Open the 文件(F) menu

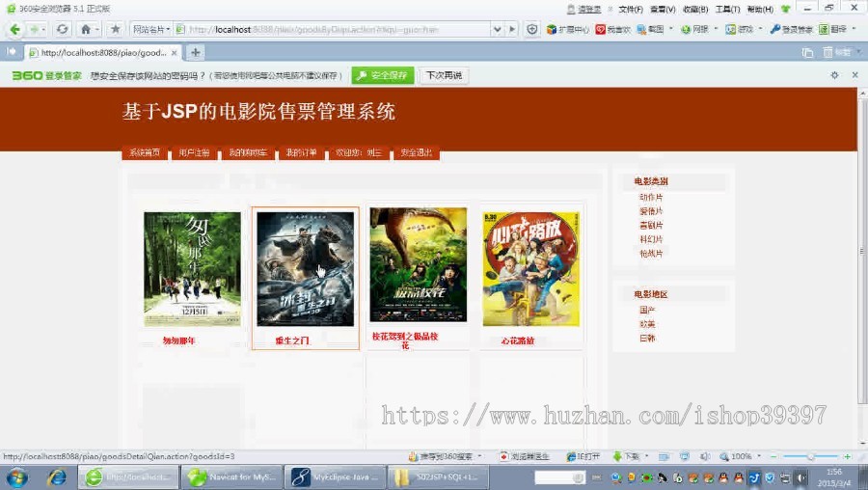631,10
